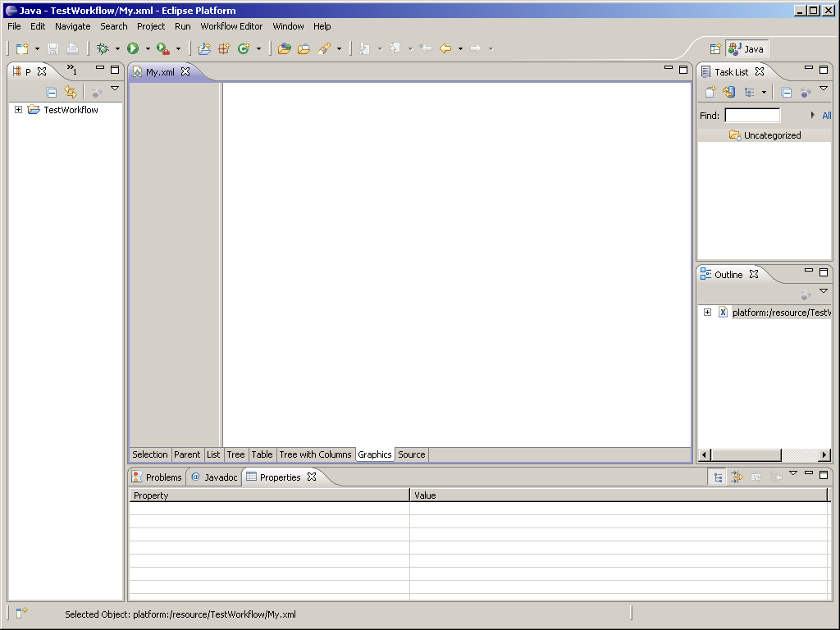This screenshot has height=630, width=840.
Task: Collapse all in the Package Explorer toolbar
Action: pyautogui.click(x=52, y=93)
